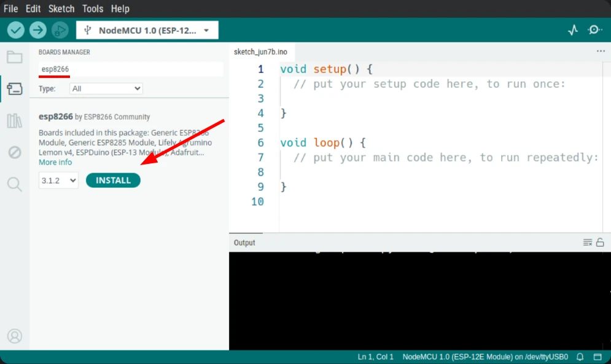Toggle the bottom panel icon in status bar
Screen dimensions: 611x364
coord(597,357)
